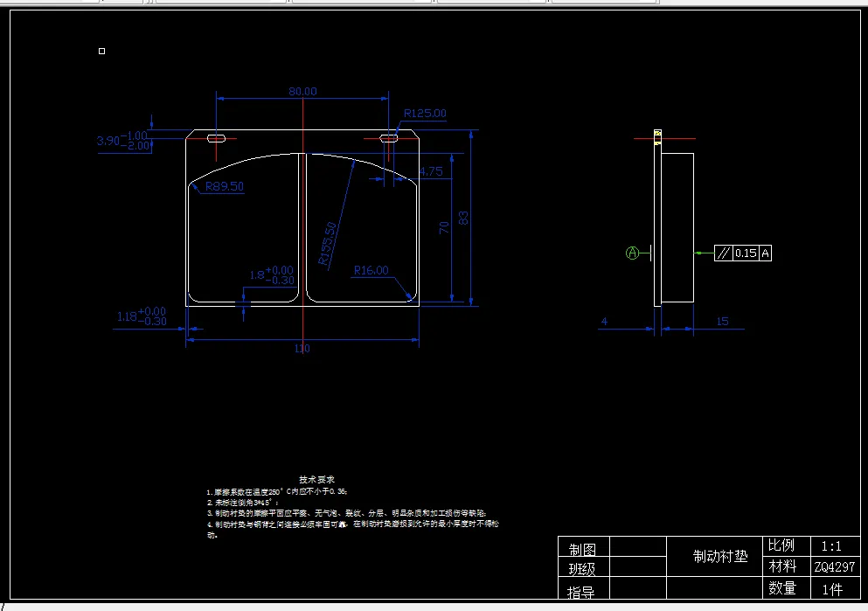Select the datum reference A in tolerance frame
The image size is (868, 611).
tap(765, 253)
